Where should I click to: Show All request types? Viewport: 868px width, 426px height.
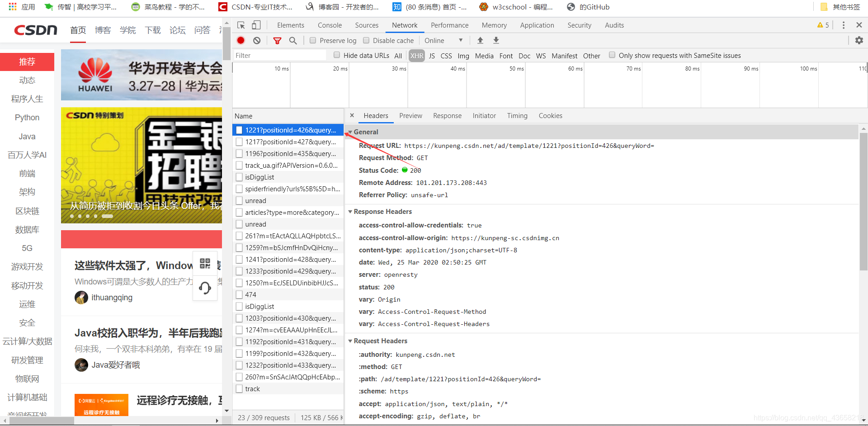click(x=398, y=56)
